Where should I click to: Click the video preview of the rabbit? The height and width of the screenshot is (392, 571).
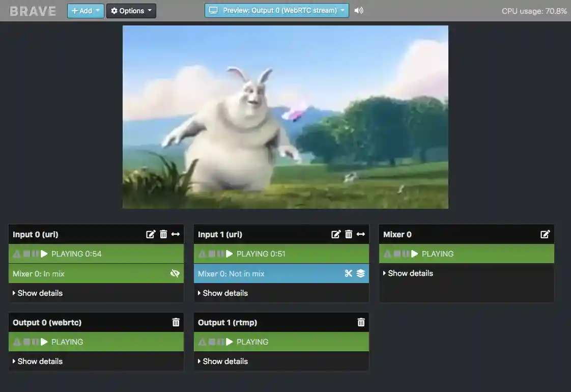285,117
